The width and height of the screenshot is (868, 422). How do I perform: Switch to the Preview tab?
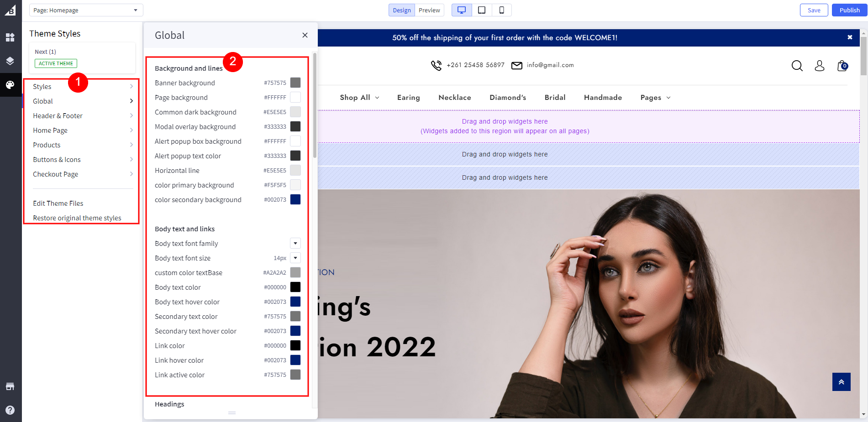[429, 10]
